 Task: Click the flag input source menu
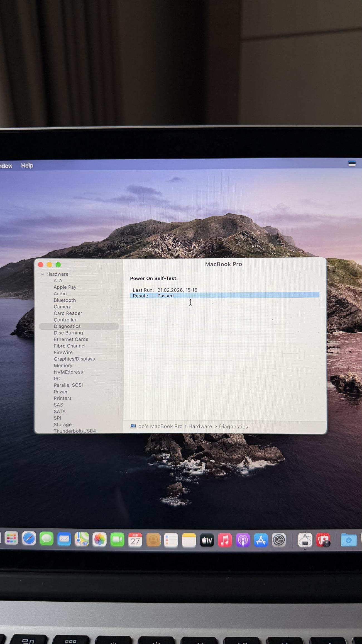click(x=352, y=164)
